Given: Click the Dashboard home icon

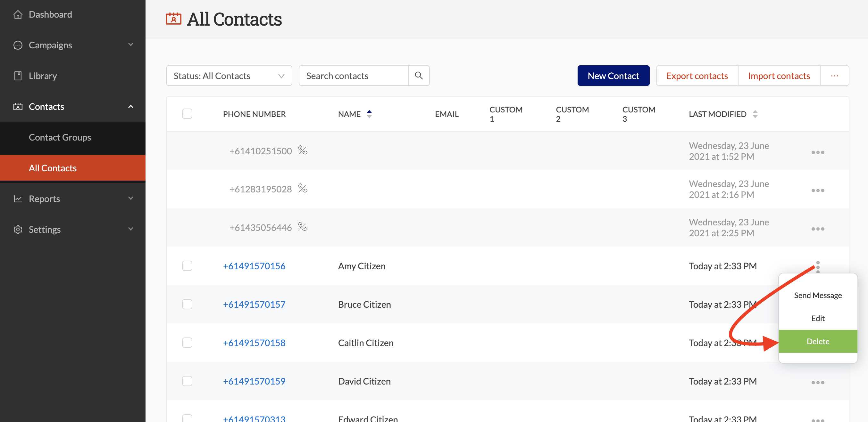Looking at the screenshot, I should click(18, 14).
